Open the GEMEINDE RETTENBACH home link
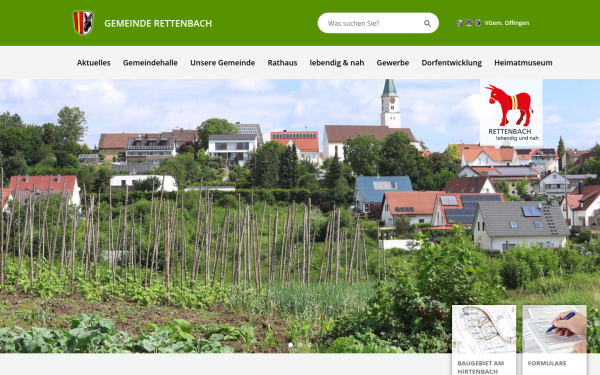The height and width of the screenshot is (375, 600). [x=158, y=23]
